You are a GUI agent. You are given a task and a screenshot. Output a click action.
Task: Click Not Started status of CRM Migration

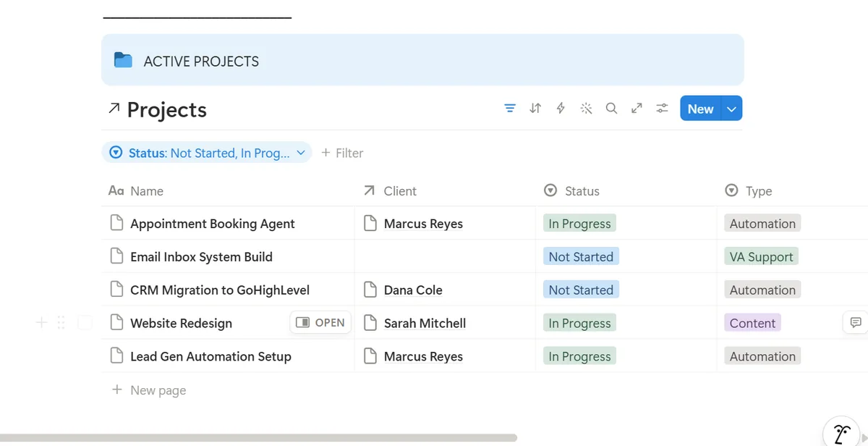pos(581,290)
